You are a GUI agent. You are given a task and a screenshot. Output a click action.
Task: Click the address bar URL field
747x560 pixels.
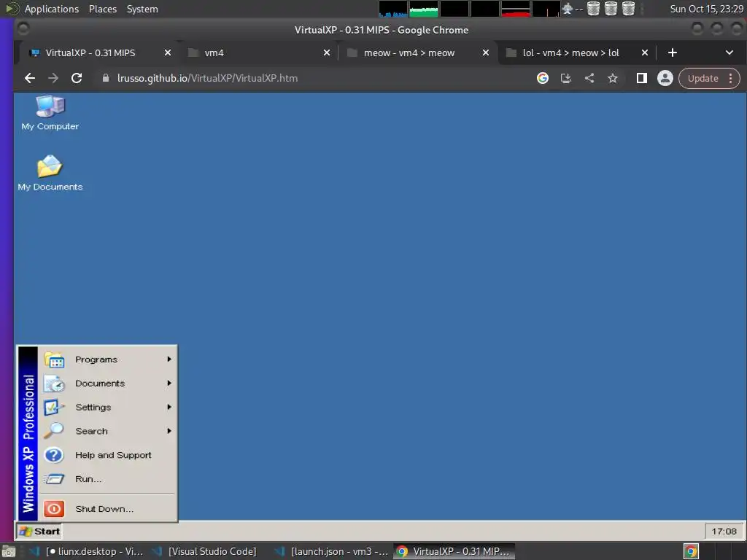314,78
